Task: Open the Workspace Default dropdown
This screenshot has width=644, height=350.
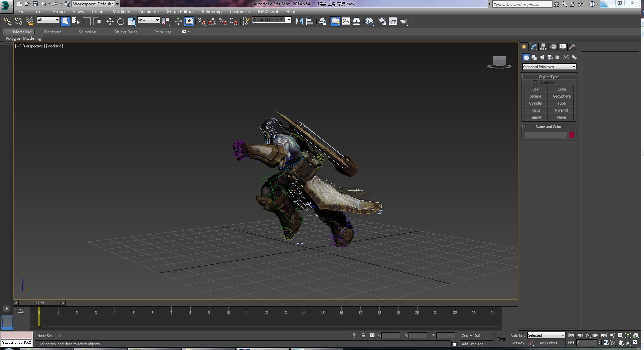Action: click(94, 4)
